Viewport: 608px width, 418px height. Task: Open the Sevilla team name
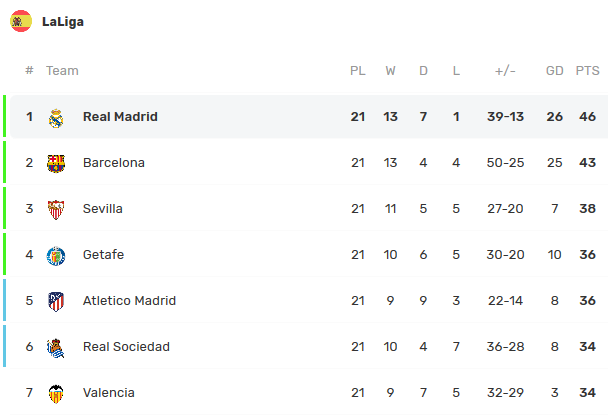(103, 209)
